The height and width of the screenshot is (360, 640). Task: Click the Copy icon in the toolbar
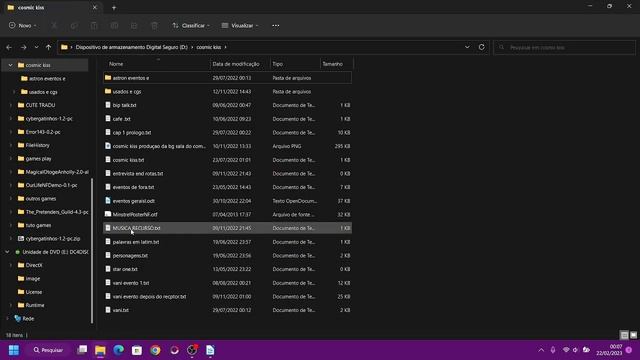pos(74,26)
